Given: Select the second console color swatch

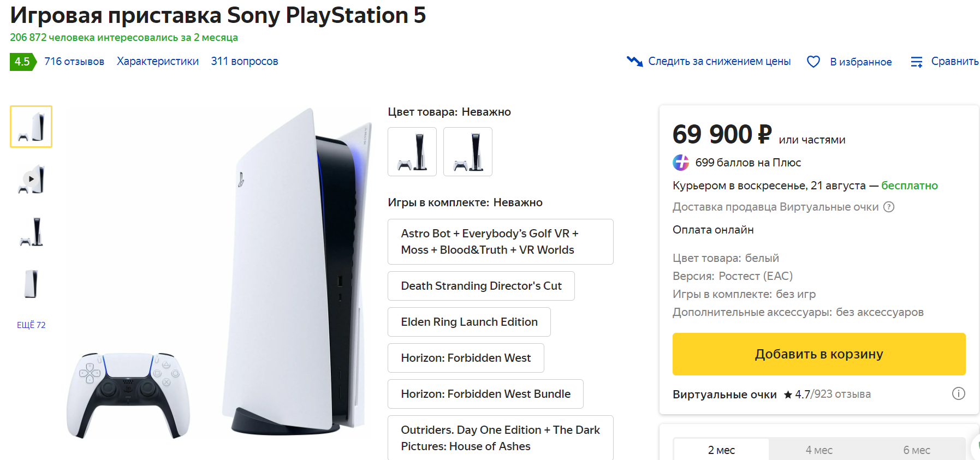Looking at the screenshot, I should click(x=468, y=152).
